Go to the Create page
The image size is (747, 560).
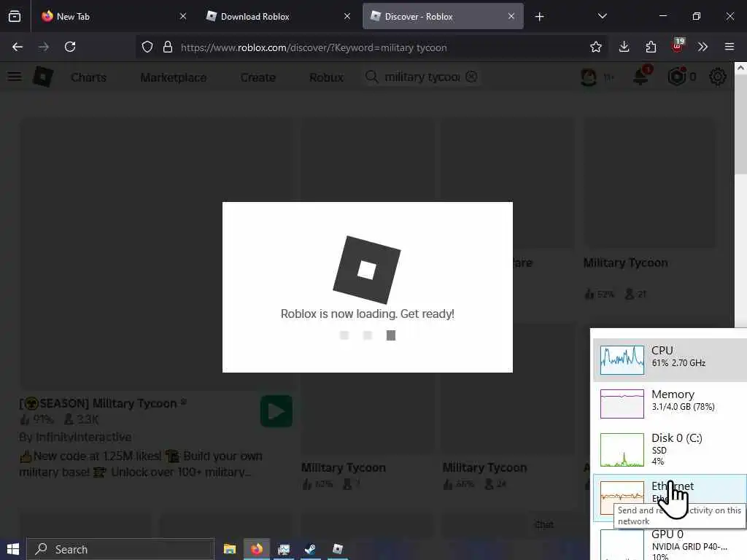(x=258, y=77)
